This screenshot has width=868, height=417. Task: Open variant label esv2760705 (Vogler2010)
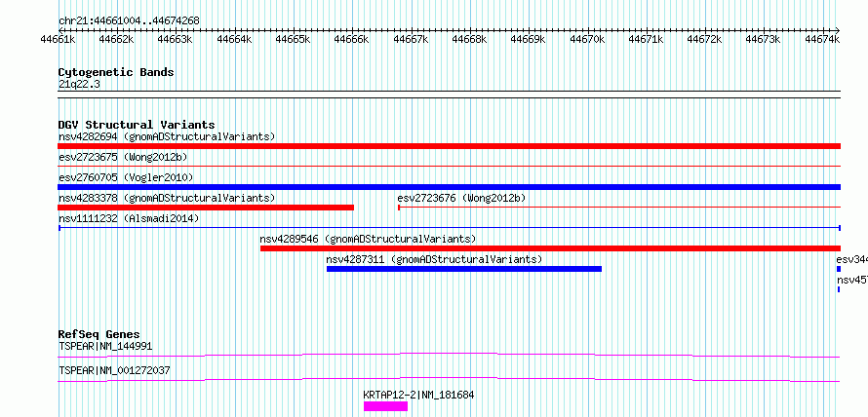pyautogui.click(x=126, y=177)
